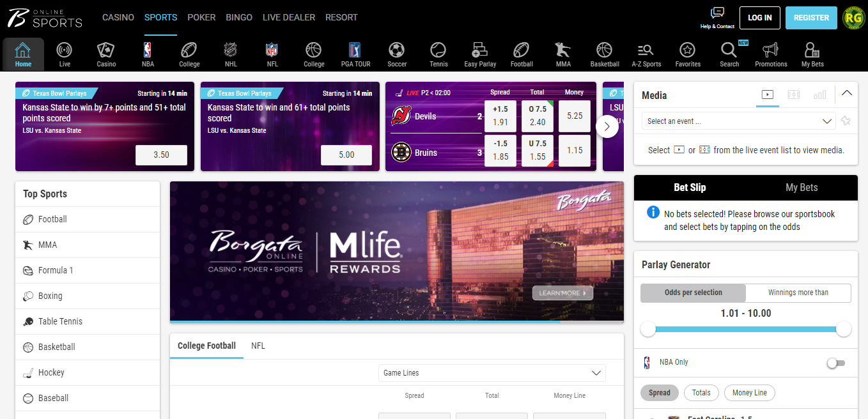
Task: Collapse the Media panel with the chevron
Action: point(847,93)
